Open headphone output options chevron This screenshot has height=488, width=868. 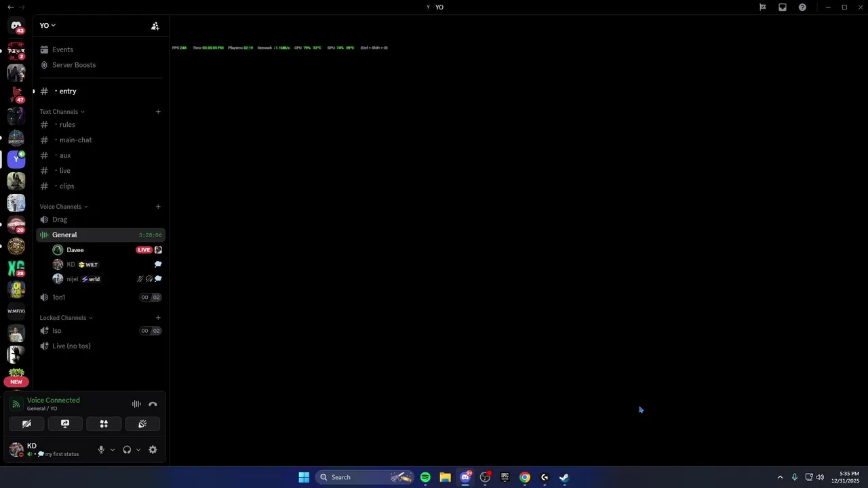(138, 449)
